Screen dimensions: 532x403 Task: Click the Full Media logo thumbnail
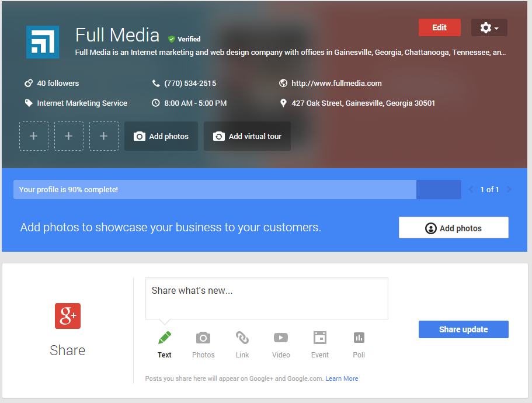coord(43,42)
